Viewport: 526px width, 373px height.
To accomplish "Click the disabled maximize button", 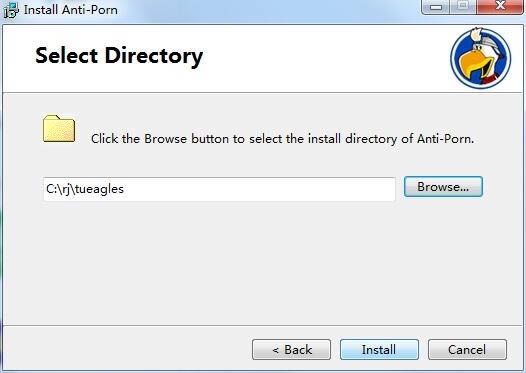I will tap(463, 6).
